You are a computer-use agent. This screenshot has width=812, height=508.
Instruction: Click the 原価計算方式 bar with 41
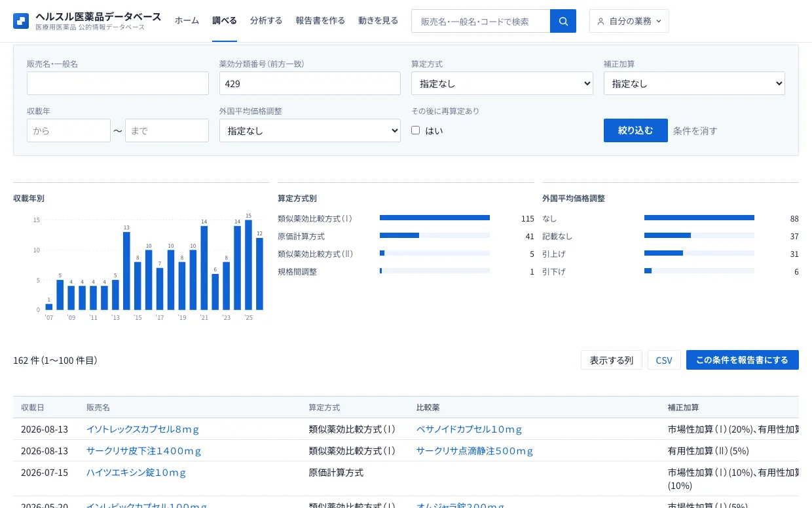pyautogui.click(x=399, y=235)
